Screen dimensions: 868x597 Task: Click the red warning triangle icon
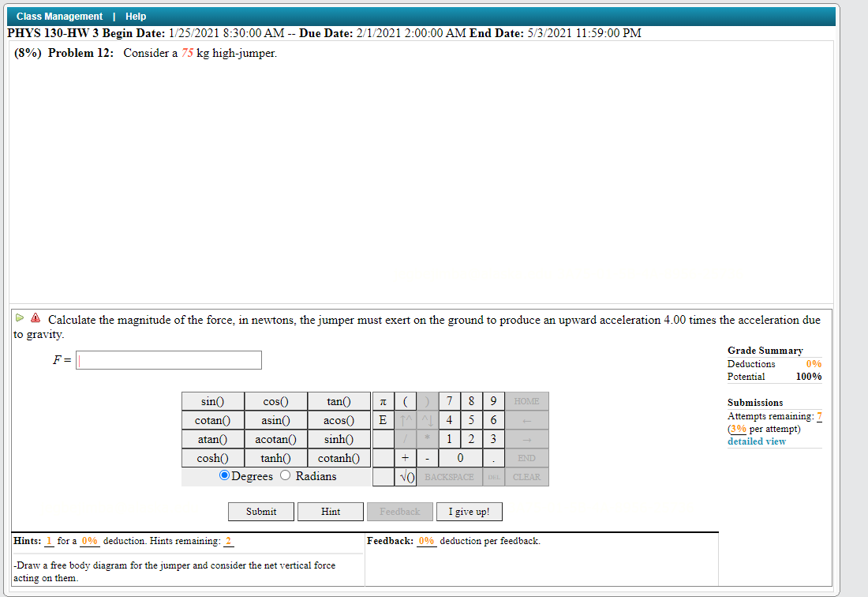33,319
